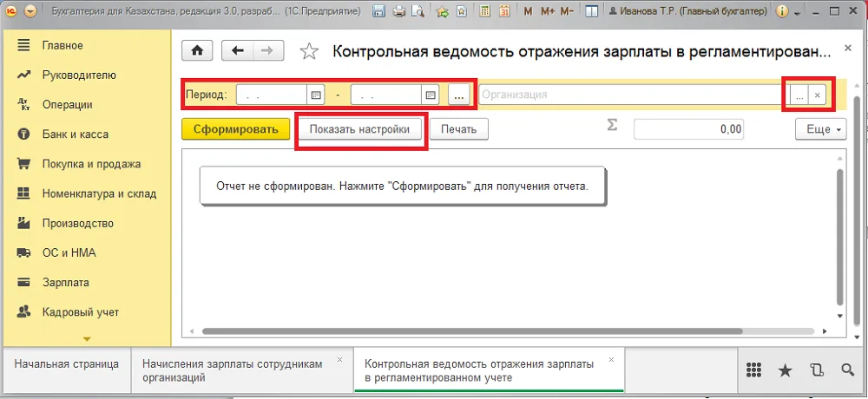
Task: Add to favorites star-arrow icon
Action: [442, 11]
